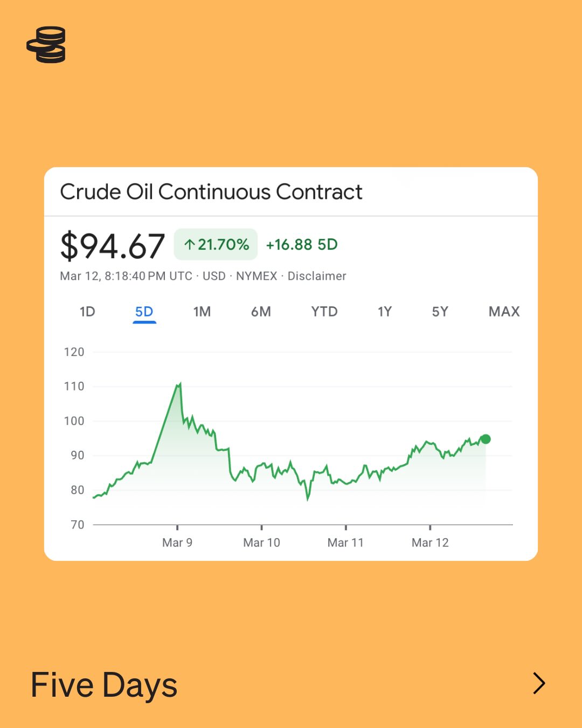Viewport: 582px width, 728px height.
Task: Click the Mar 9 price peak on chart
Action: pos(179,384)
